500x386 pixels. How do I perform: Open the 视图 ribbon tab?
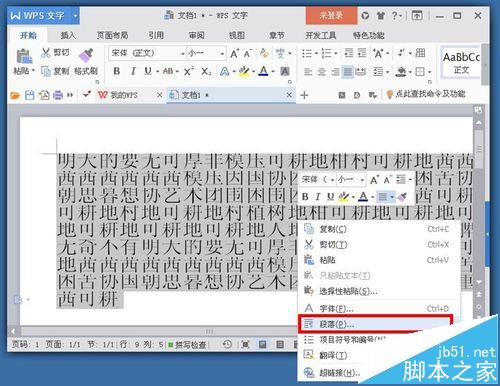237,35
